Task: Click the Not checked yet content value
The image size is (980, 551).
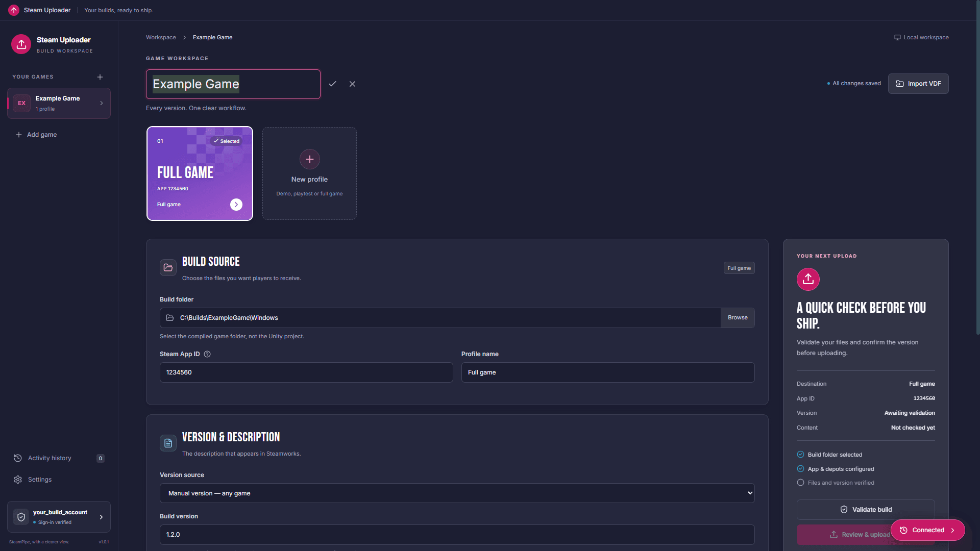Action: pos(913,428)
